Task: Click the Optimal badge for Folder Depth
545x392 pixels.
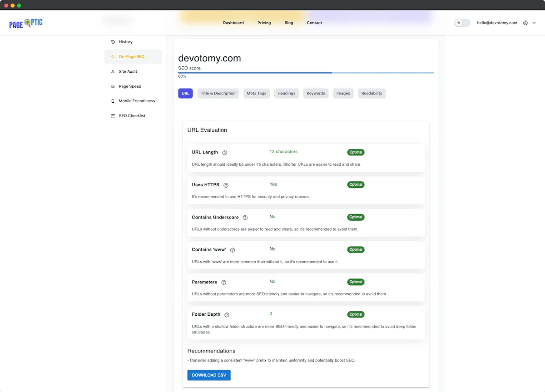Action: click(356, 314)
